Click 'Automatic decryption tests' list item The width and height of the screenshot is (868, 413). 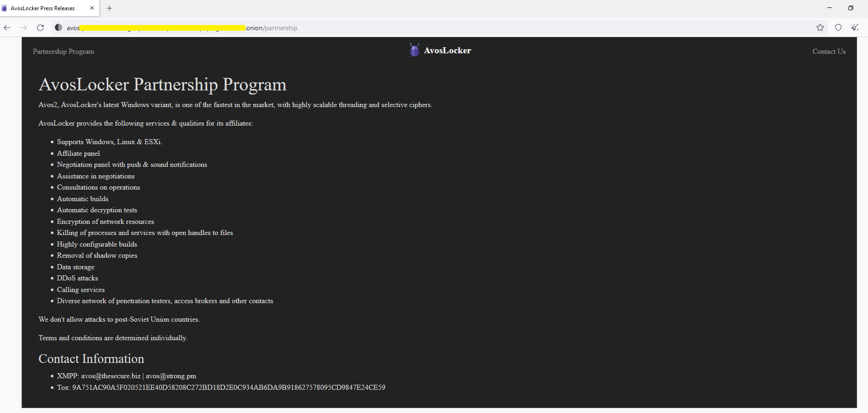point(97,210)
